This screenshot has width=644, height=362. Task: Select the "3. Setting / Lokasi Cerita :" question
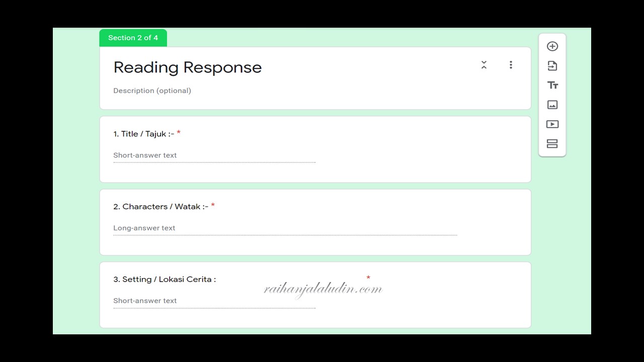pos(165,280)
